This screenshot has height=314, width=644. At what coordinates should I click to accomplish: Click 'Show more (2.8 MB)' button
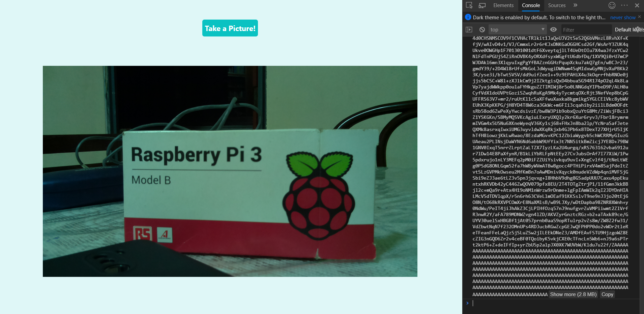573,294
